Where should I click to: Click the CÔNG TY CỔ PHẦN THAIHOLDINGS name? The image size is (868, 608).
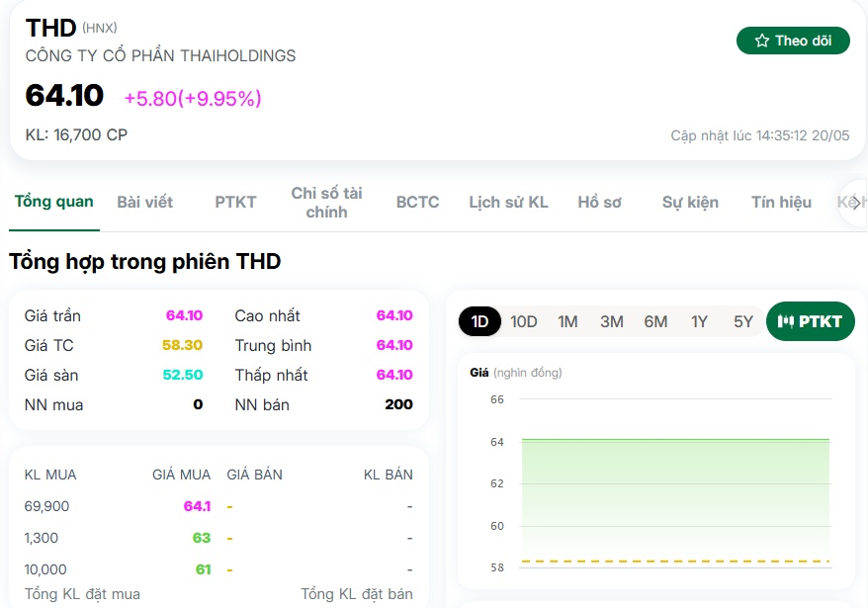pyautogui.click(x=160, y=55)
